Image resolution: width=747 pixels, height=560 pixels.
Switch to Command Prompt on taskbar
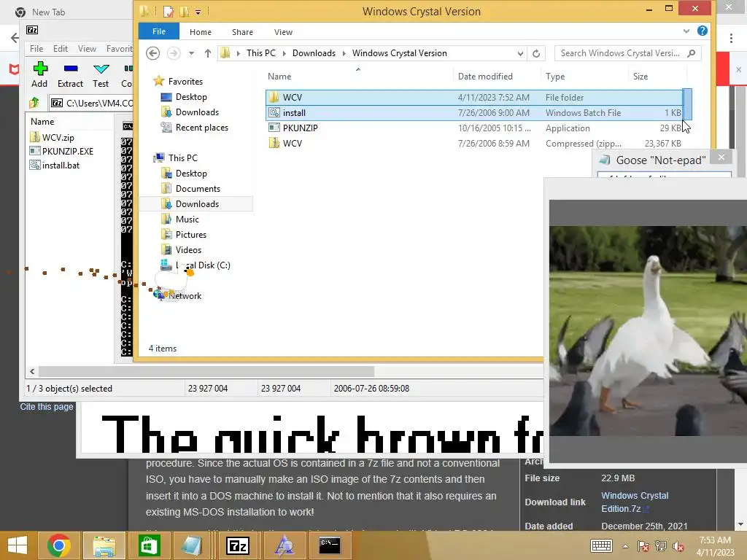point(330,545)
